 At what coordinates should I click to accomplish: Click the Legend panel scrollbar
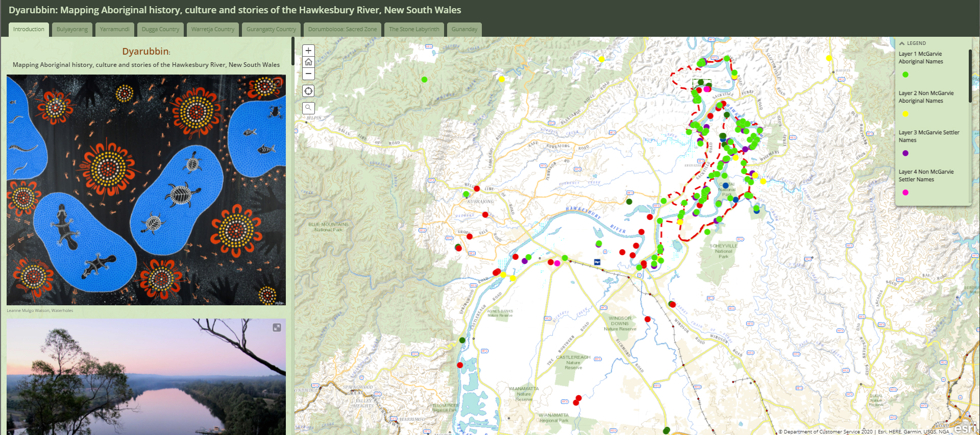[970, 76]
